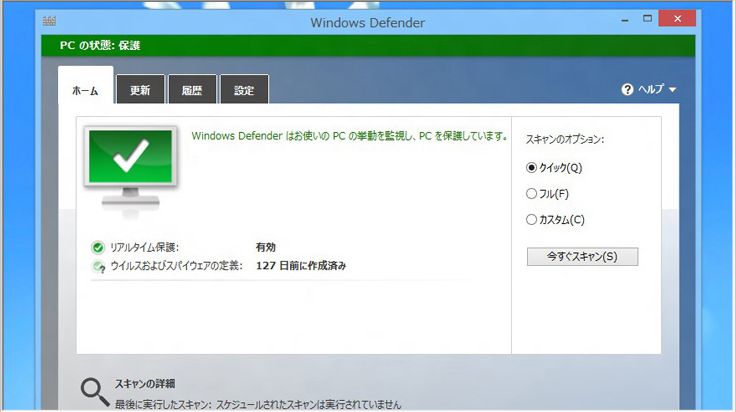736x412 pixels.
Task: Open the ヘルプ menu label
Action: click(x=651, y=89)
